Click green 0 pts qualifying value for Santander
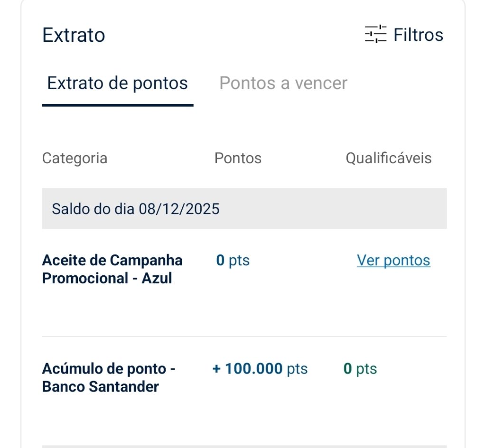The width and height of the screenshot is (486, 448). 360,369
